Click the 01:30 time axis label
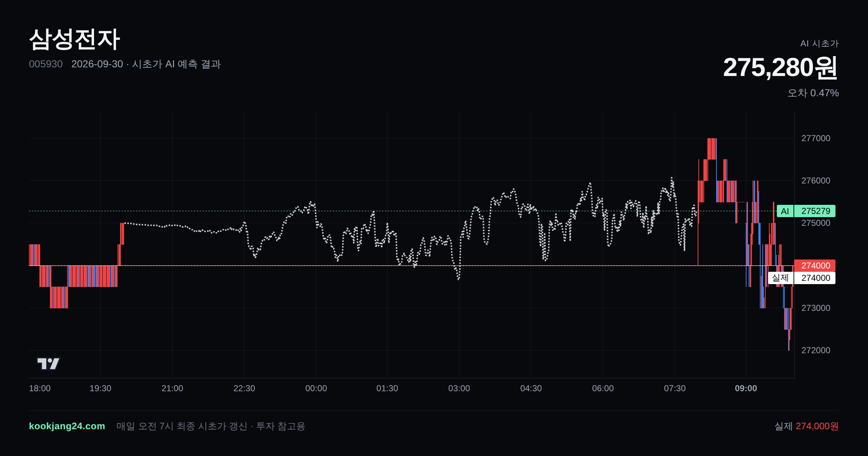Viewport: 868px width, 456px height. (387, 388)
